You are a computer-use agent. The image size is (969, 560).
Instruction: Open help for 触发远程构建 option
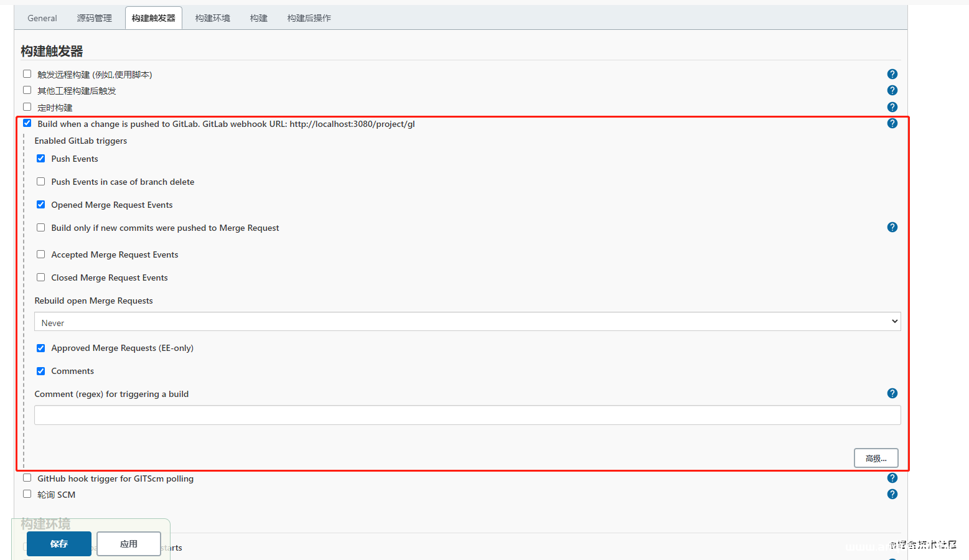tap(892, 73)
